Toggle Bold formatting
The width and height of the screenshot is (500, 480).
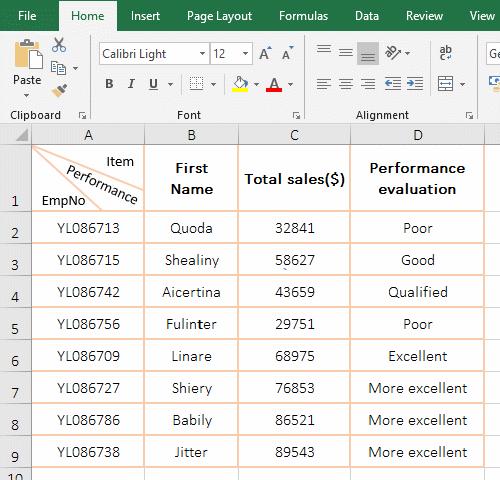(x=109, y=84)
